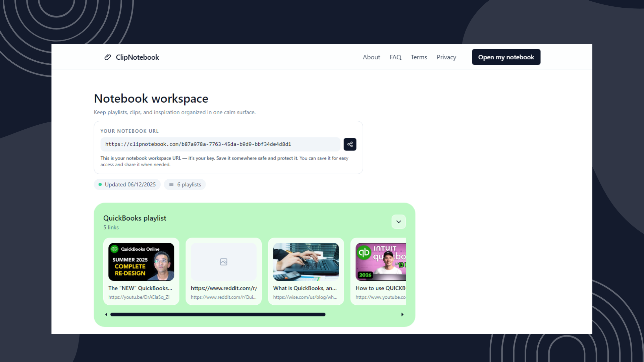Click the green status dot near Updated date
The height and width of the screenshot is (362, 644).
pos(100,185)
